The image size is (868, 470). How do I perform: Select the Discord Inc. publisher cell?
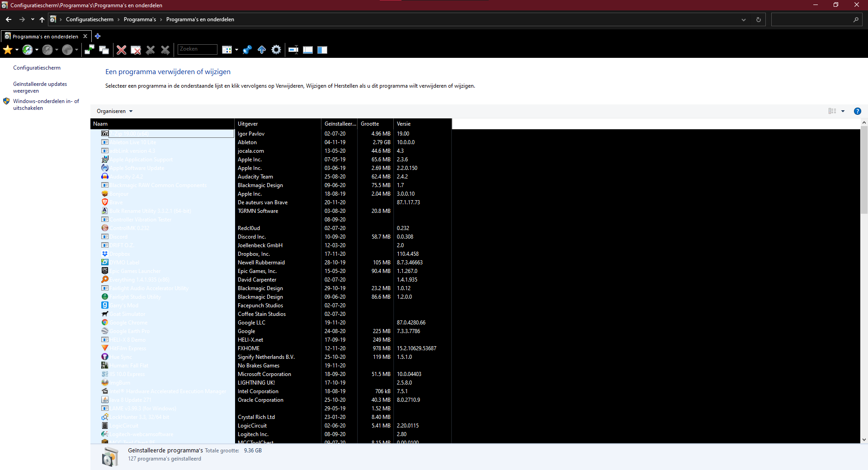[x=252, y=237]
